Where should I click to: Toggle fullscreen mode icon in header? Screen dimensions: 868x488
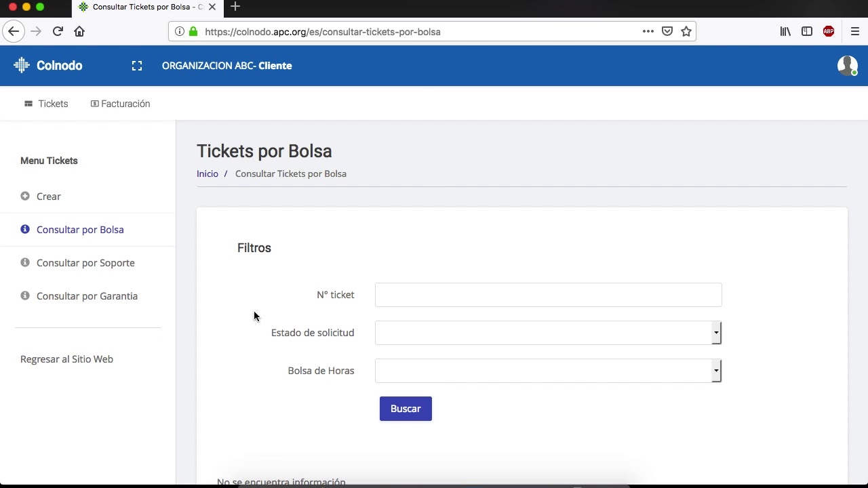[137, 66]
